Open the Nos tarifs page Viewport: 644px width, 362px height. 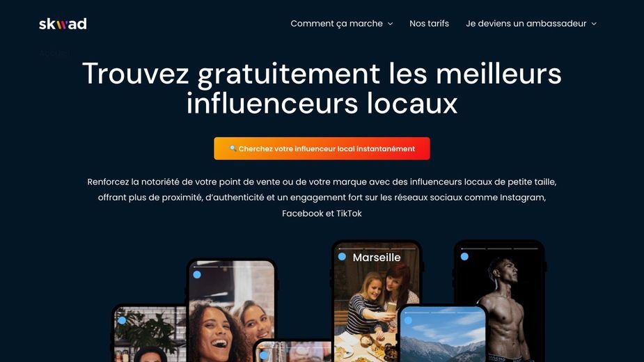[429, 24]
